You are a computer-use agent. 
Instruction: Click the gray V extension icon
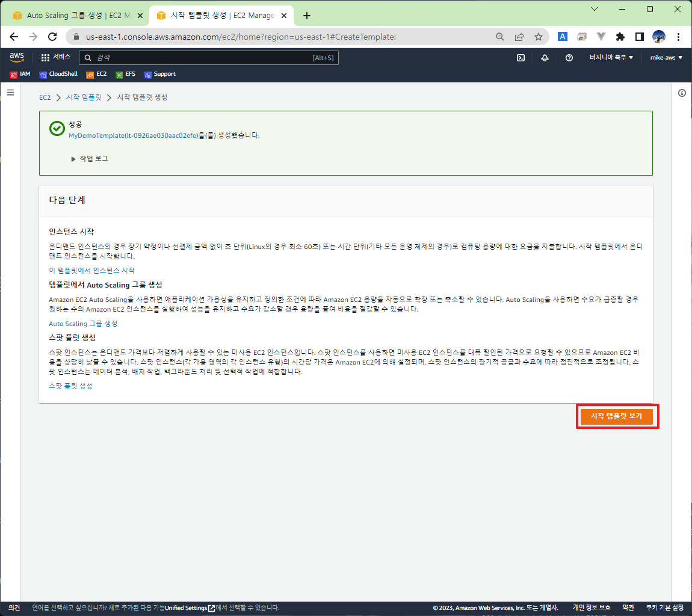[601, 37]
